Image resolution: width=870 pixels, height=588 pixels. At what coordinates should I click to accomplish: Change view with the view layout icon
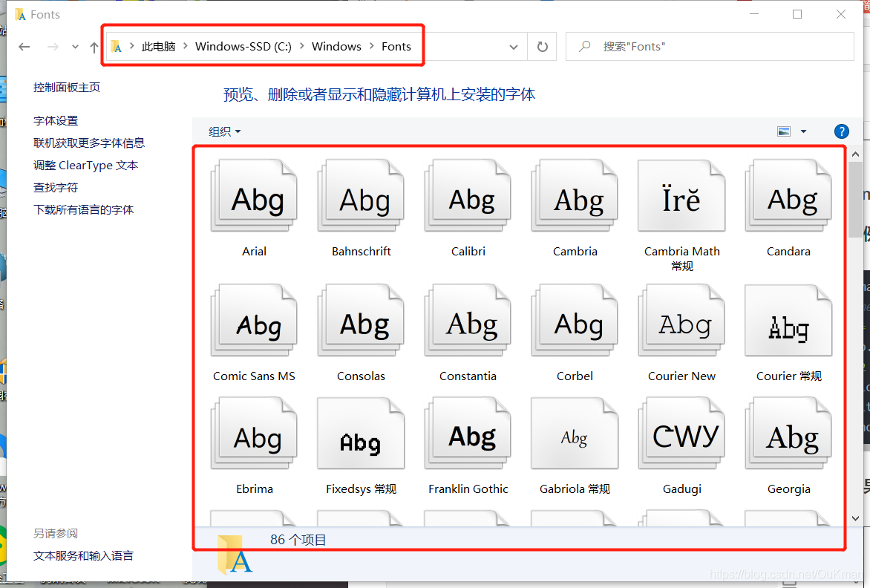(x=783, y=131)
